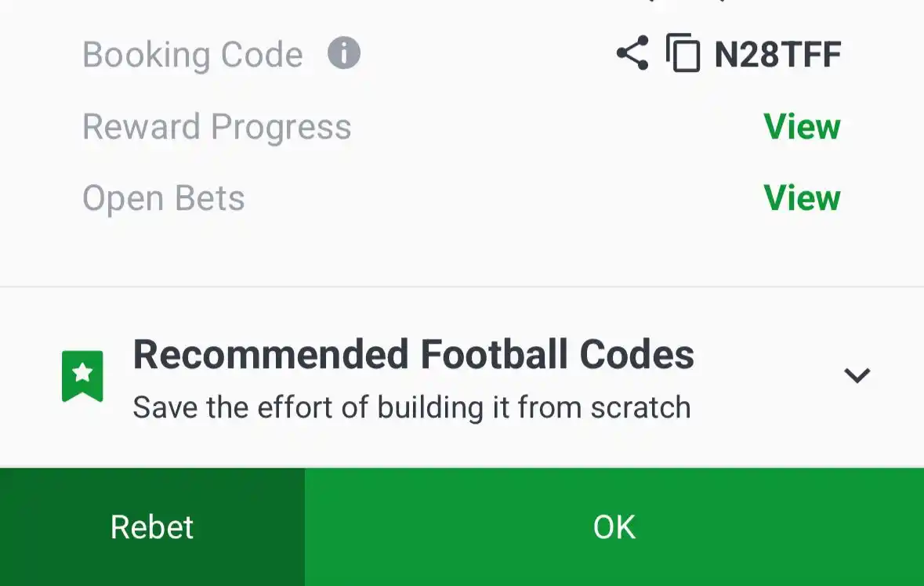Viewport: 924px width, 586px height.
Task: Expand Recommended Football Codes with the chevron
Action: click(857, 375)
